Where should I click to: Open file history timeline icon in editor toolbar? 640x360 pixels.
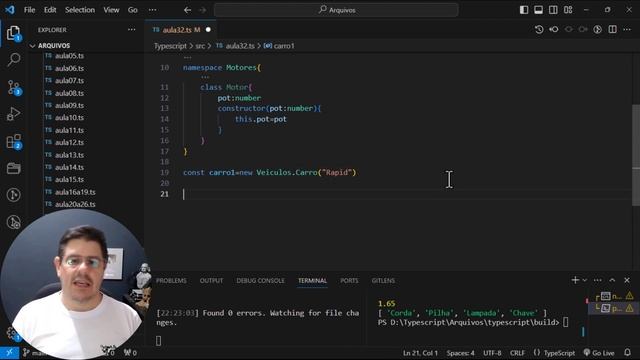(539, 29)
